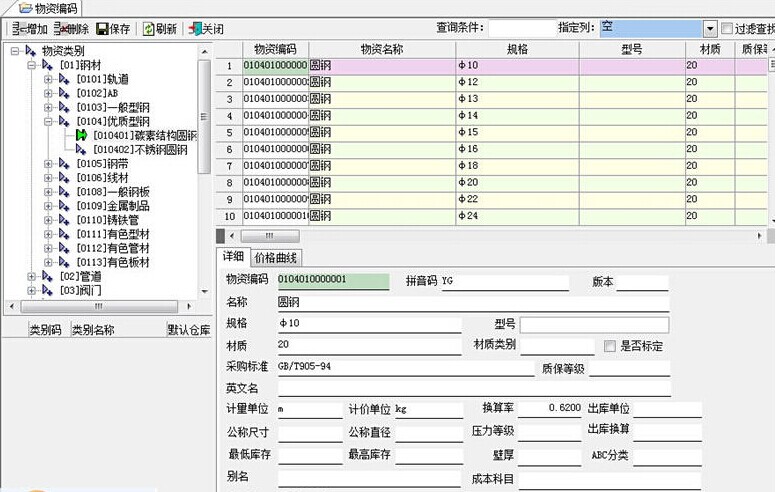The width and height of the screenshot is (779, 492).
Task: Click the 材质 column header
Action: (710, 49)
